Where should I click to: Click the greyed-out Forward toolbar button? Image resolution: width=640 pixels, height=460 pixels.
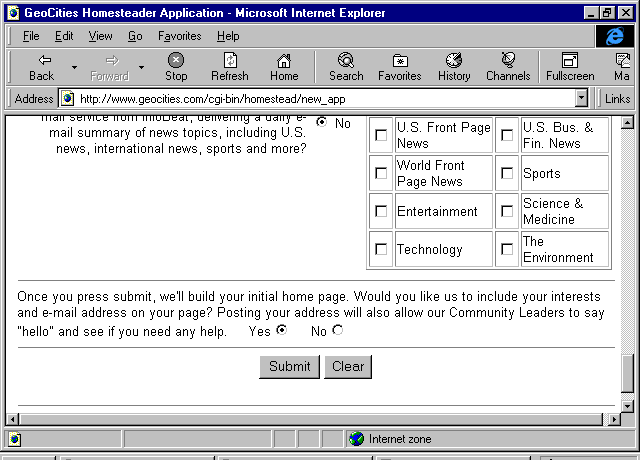(x=109, y=67)
